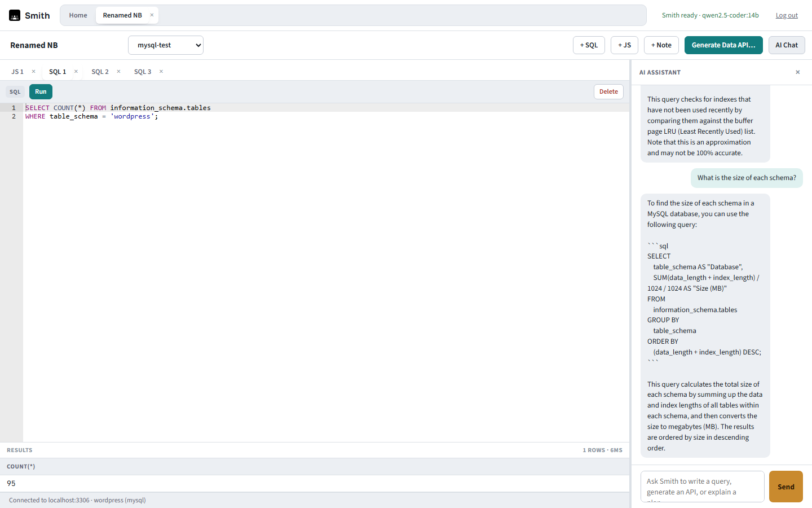The image size is (812, 508).
Task: Select the Renamed NB tab
Action: 122,15
